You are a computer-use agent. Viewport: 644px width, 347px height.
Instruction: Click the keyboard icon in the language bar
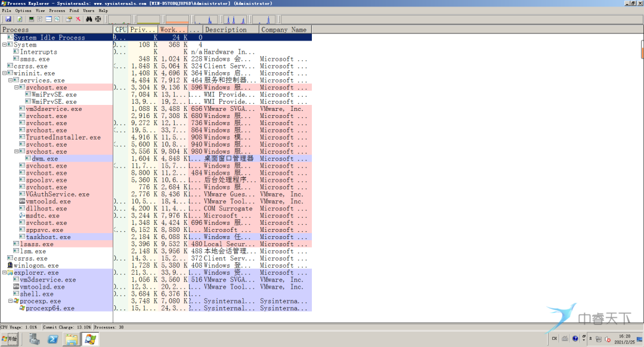565,339
